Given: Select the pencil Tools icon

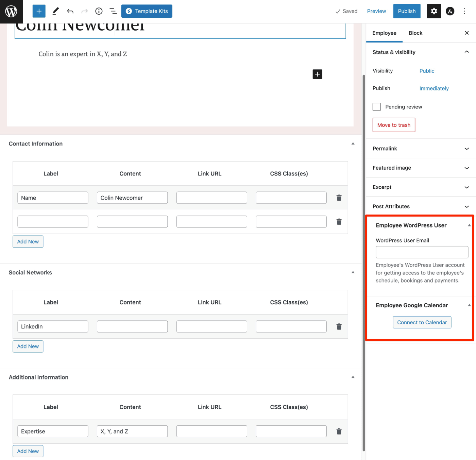Looking at the screenshot, I should (56, 11).
